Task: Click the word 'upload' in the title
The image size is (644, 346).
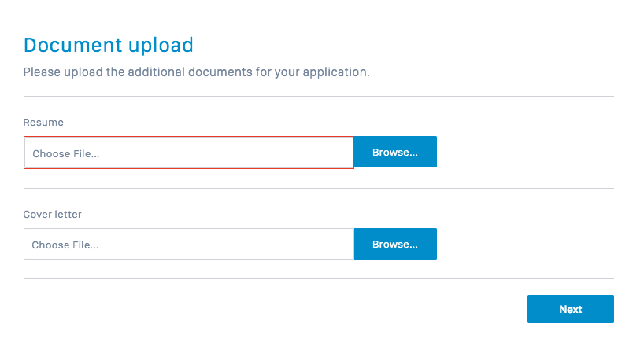Action: point(161,45)
